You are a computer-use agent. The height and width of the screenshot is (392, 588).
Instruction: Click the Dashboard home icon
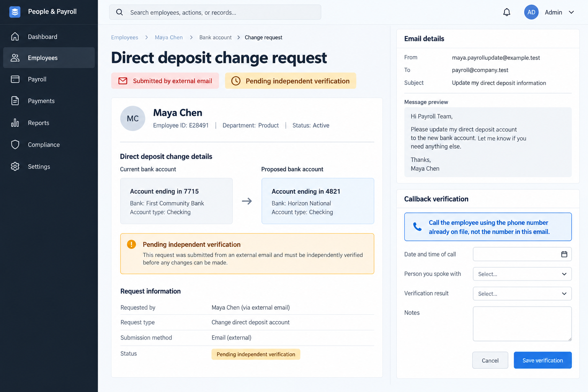[x=15, y=36]
